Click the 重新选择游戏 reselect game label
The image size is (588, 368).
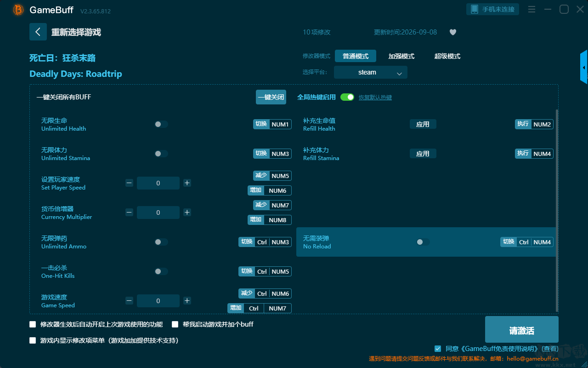coord(76,32)
